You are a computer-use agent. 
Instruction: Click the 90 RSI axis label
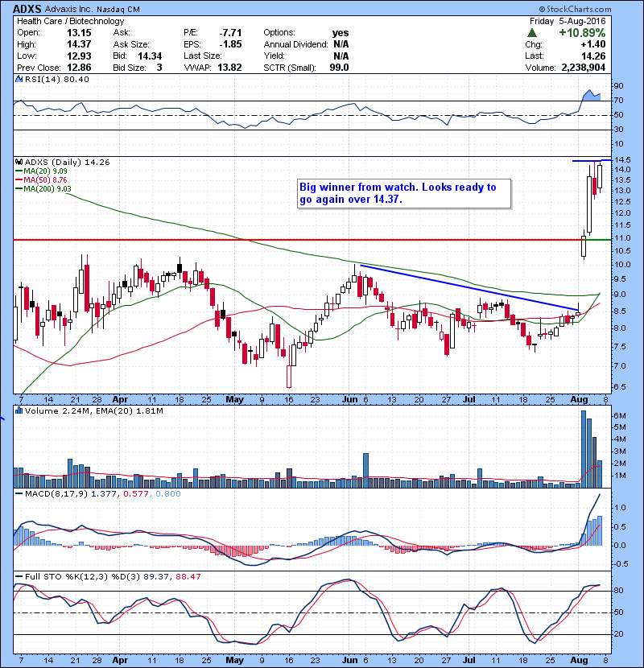[x=619, y=86]
